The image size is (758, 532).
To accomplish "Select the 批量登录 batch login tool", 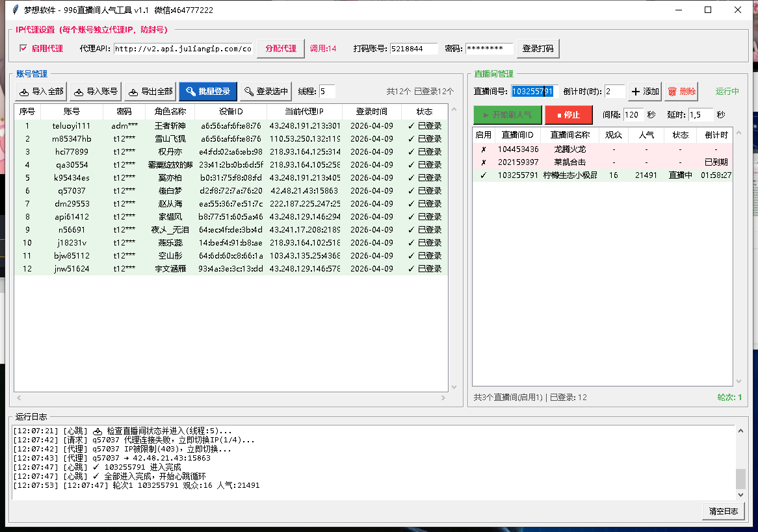I will 207,91.
